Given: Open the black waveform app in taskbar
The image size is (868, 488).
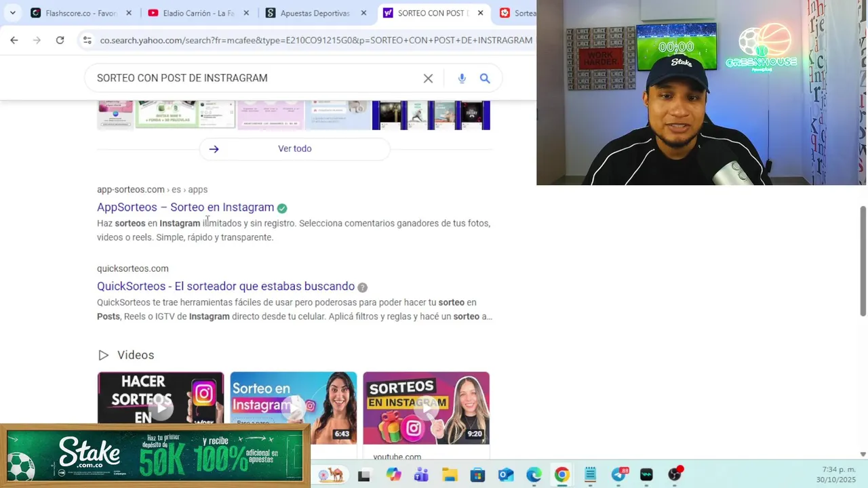Looking at the screenshot, I should click(x=646, y=474).
